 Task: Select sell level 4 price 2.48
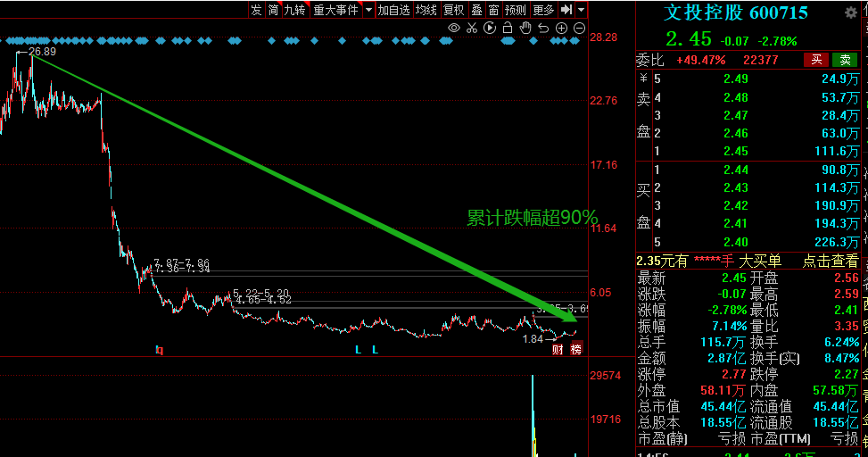click(x=736, y=97)
